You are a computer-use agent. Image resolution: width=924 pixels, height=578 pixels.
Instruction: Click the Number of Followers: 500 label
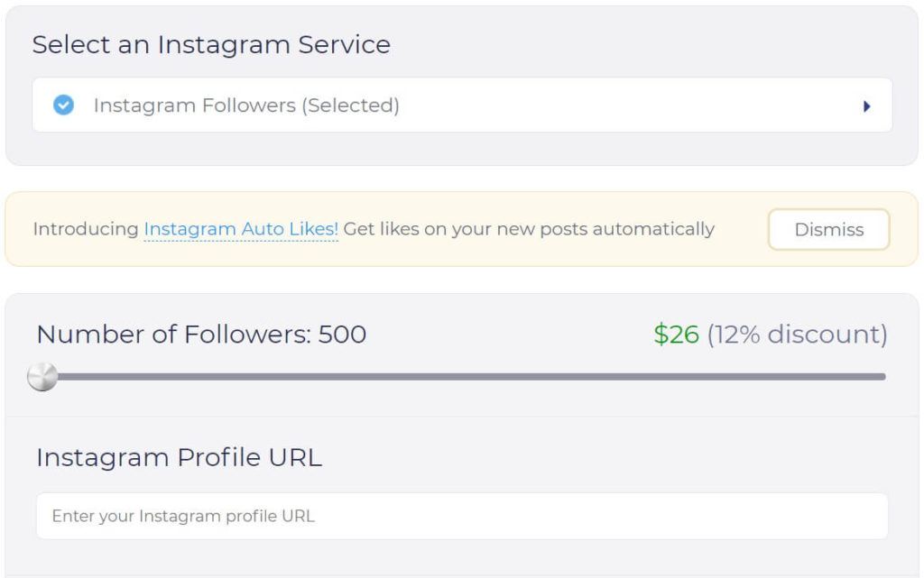click(x=201, y=335)
